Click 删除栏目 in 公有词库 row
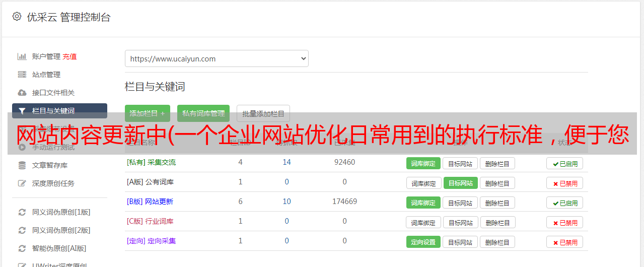Image resolution: width=644 pixels, height=267 pixels. click(497, 183)
